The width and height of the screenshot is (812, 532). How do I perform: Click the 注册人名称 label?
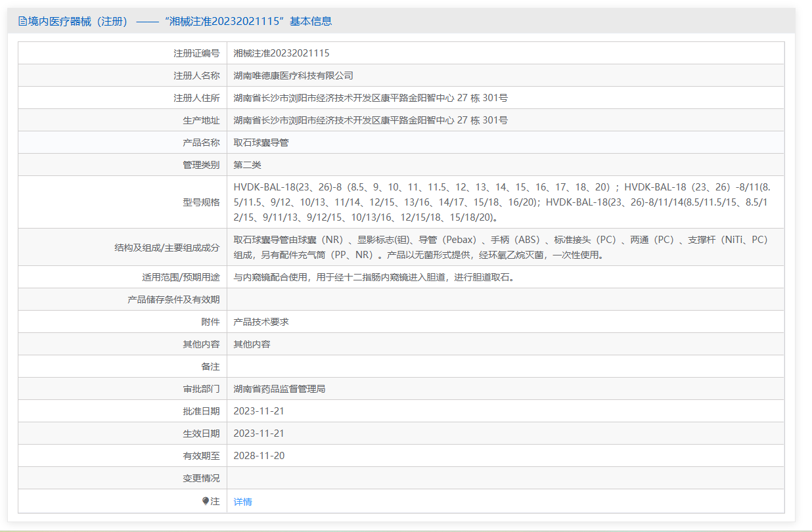click(196, 76)
